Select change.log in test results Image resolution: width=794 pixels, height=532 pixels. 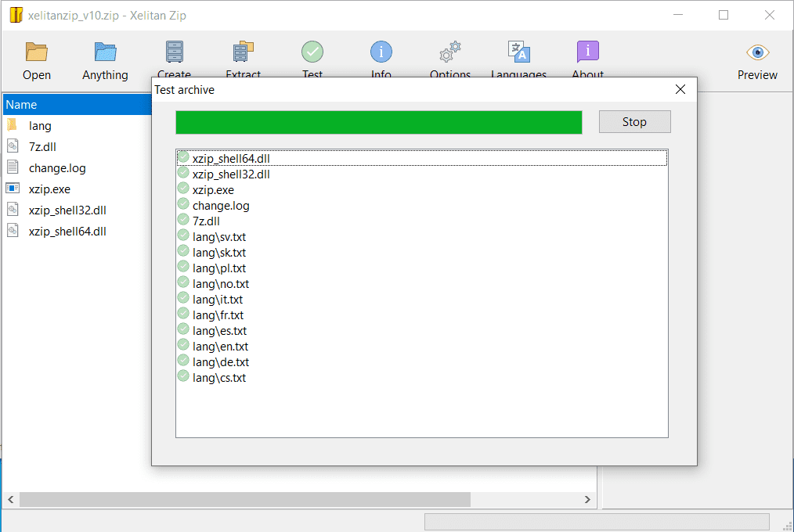(x=221, y=205)
